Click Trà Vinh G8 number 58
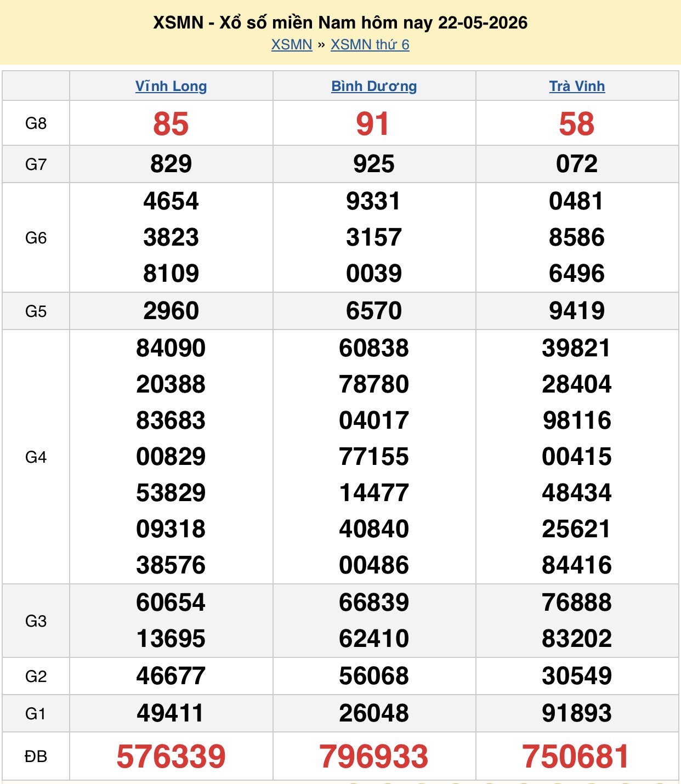 click(x=577, y=124)
